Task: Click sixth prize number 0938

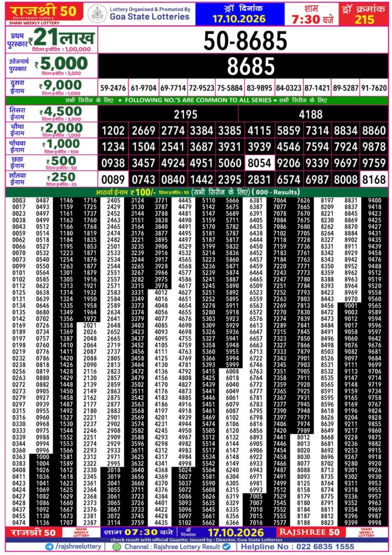Action: [113, 163]
